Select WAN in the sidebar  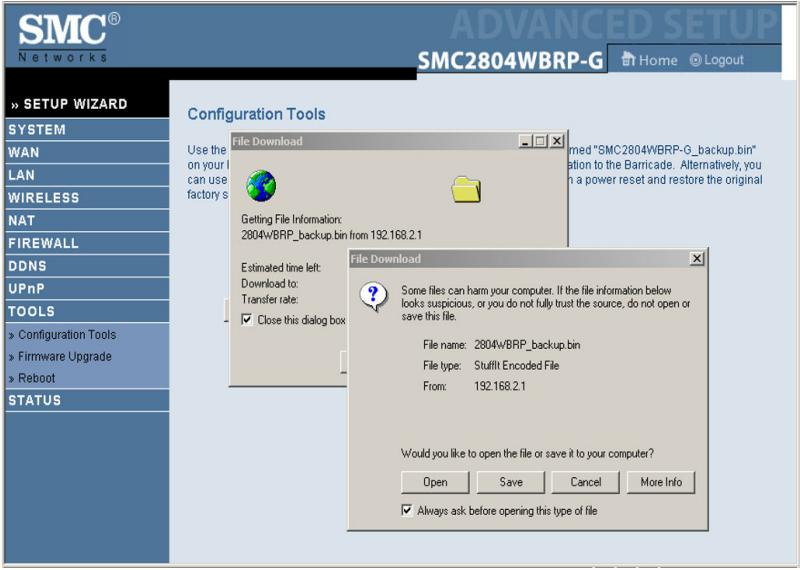[x=87, y=152]
